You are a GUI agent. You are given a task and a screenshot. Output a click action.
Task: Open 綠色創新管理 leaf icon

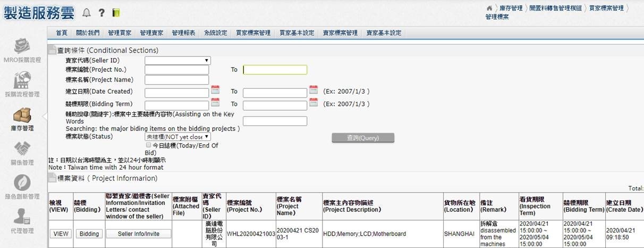22,183
